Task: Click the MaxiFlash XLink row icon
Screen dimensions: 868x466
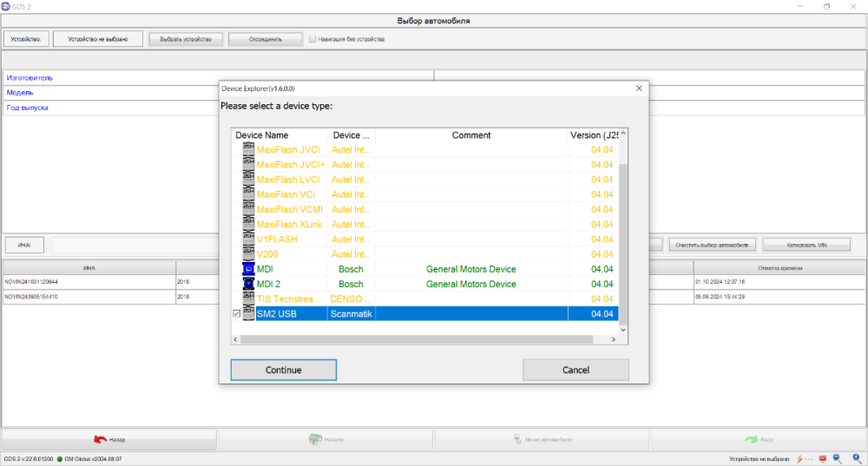Action: coord(248,224)
